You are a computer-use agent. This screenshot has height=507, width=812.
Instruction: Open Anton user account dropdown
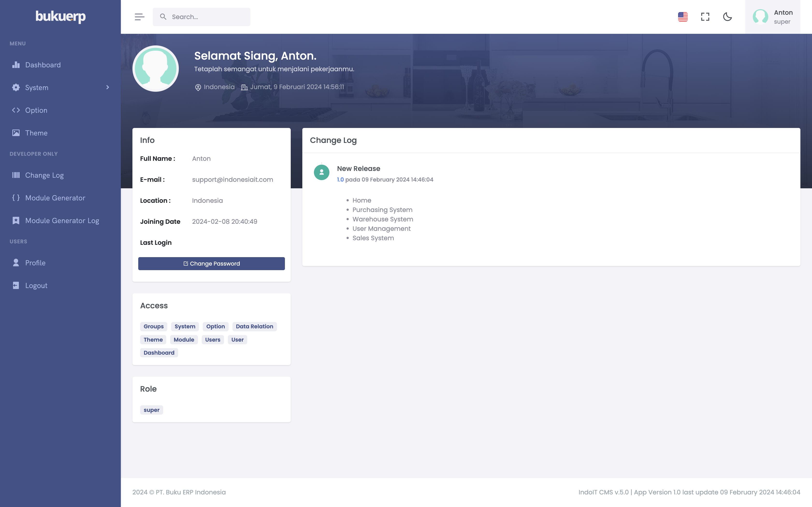tap(772, 17)
